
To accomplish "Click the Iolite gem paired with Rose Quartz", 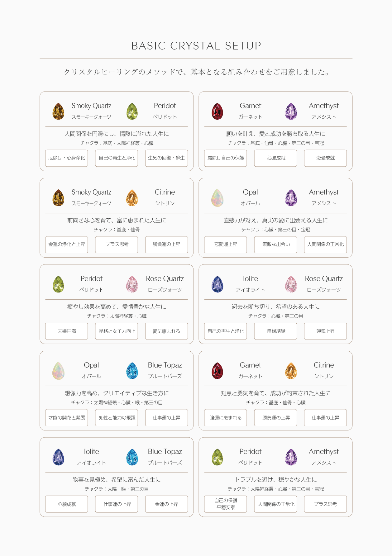I will pos(217,284).
